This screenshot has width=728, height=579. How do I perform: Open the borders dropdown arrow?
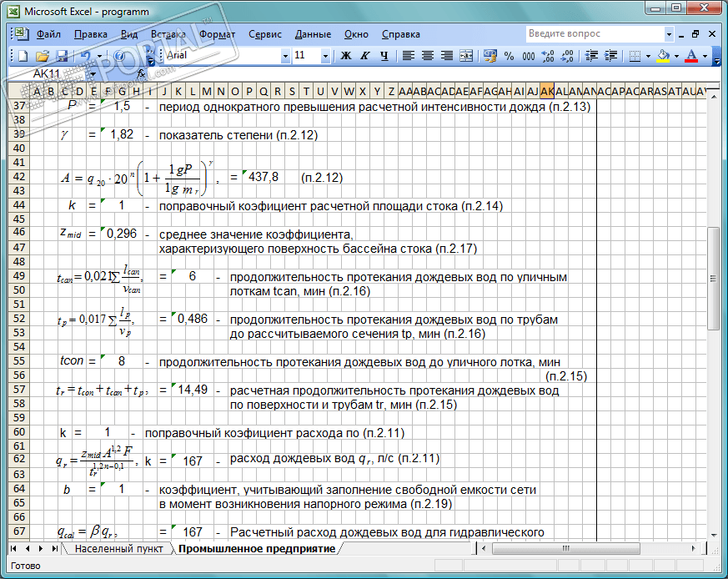pyautogui.click(x=648, y=56)
